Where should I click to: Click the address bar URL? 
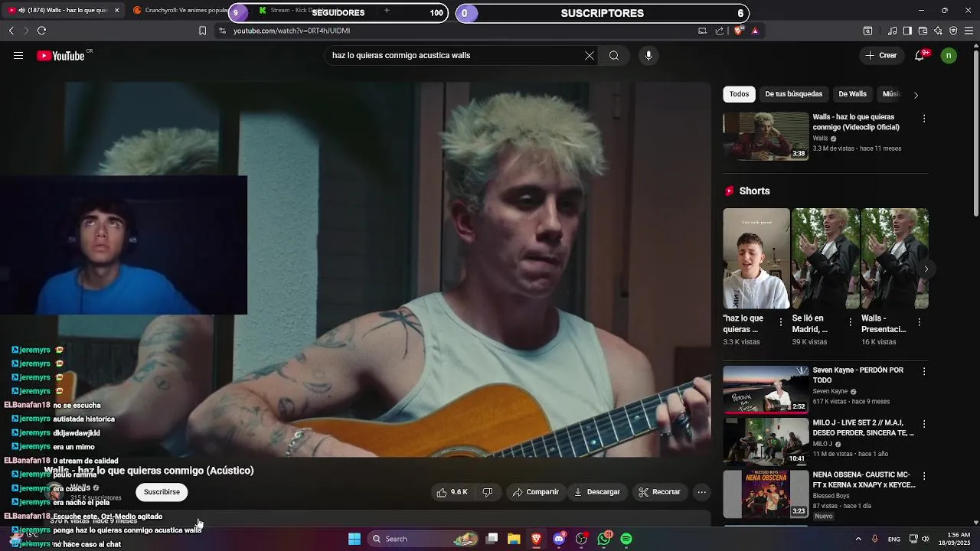pos(292,31)
